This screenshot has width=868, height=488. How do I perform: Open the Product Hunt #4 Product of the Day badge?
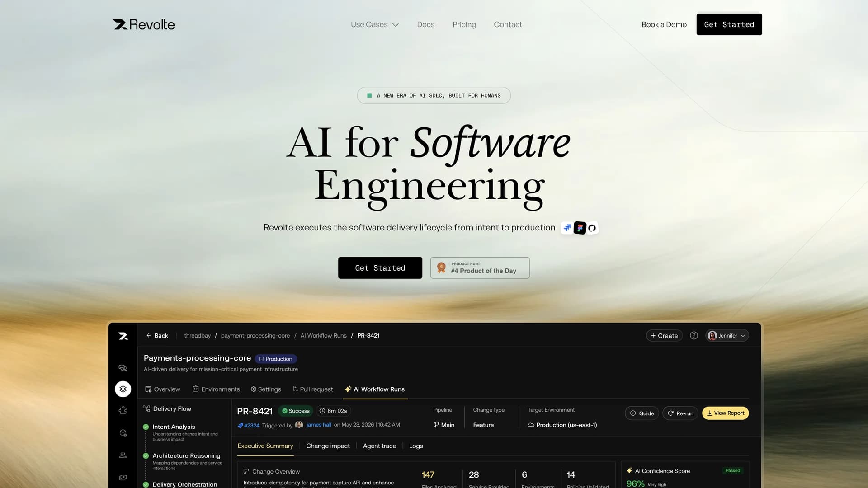click(480, 268)
